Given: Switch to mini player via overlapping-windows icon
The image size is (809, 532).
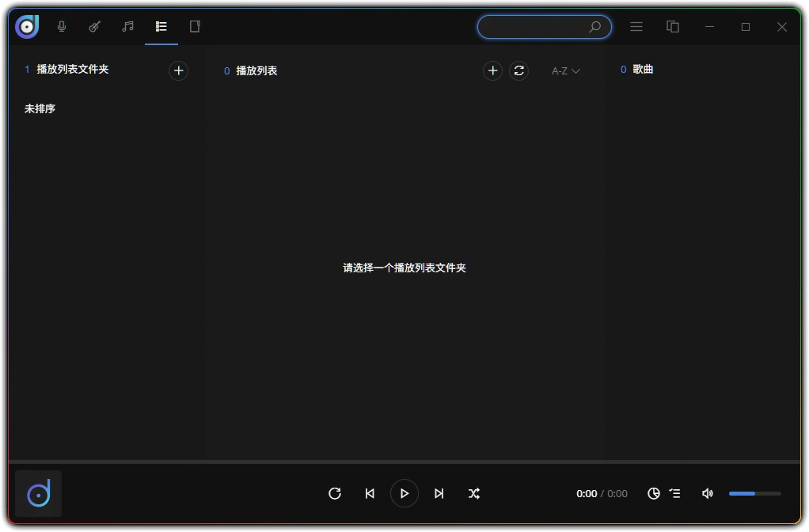Looking at the screenshot, I should click(672, 26).
